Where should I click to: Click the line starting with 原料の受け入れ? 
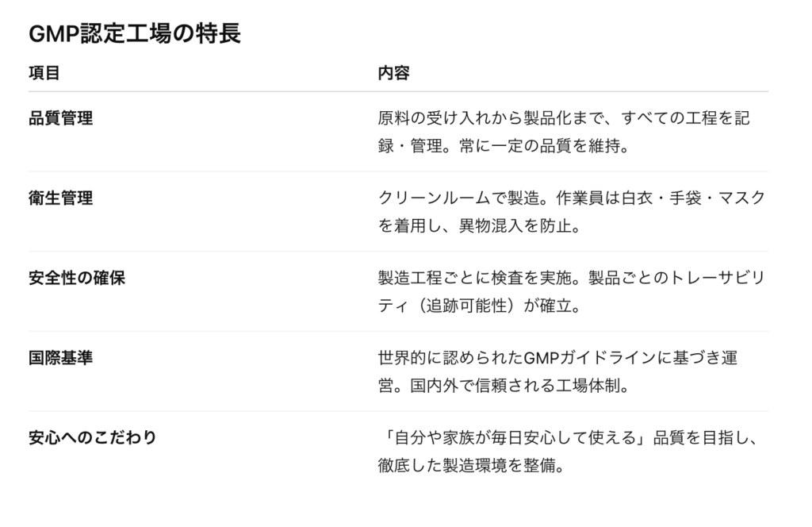564,118
